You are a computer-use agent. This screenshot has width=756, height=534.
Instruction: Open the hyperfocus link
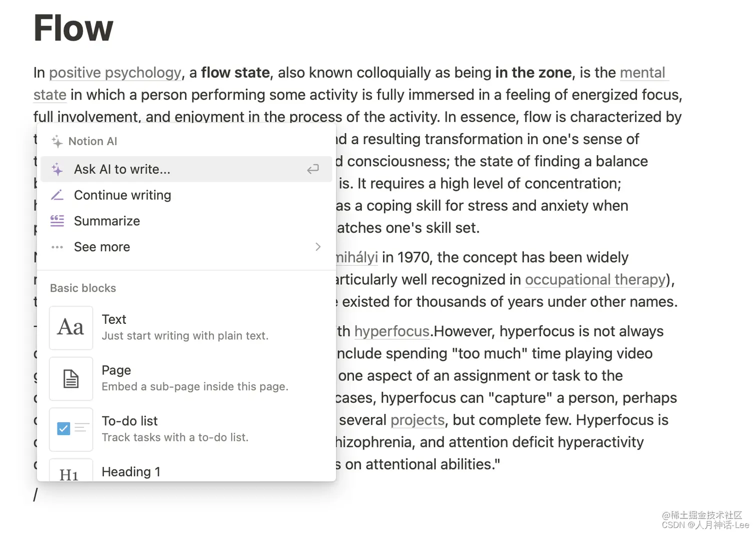coord(391,331)
